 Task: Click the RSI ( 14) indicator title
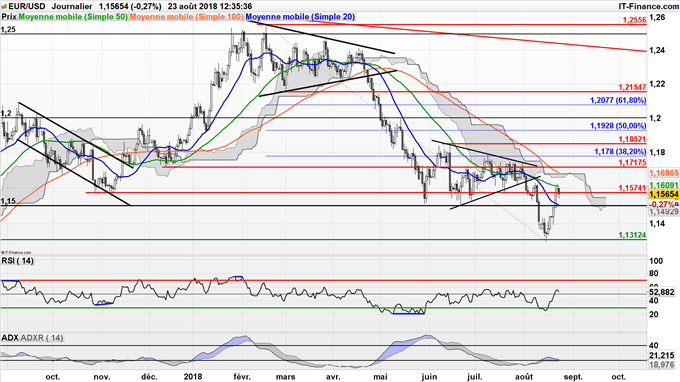17,261
